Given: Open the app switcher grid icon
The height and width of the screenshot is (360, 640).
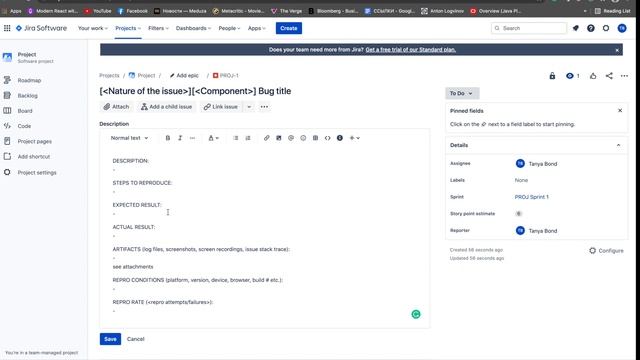Looking at the screenshot, I should 7,28.
